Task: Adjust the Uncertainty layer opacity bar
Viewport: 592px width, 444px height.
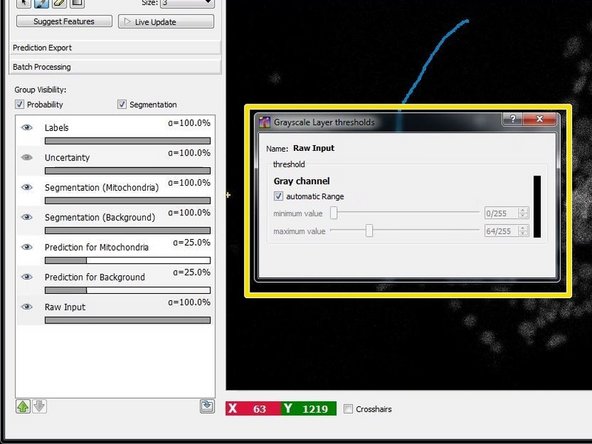Action: [128, 171]
